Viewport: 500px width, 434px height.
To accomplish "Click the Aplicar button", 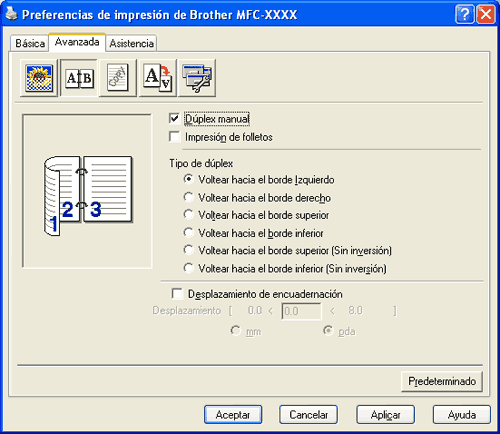I will 385,415.
